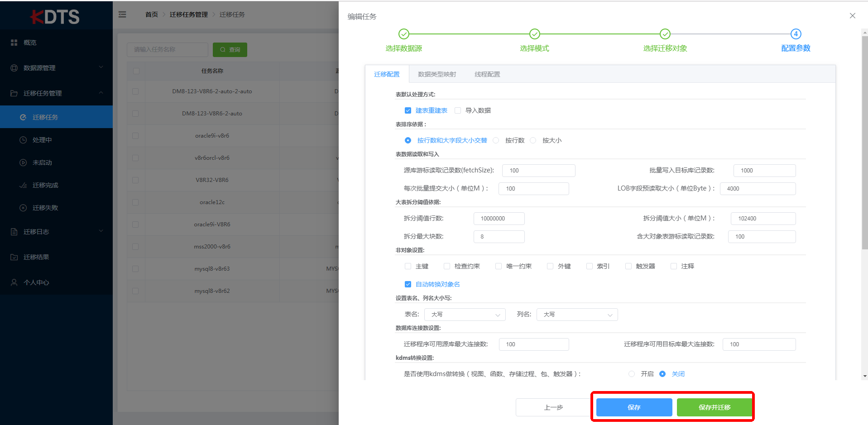Edit fetchSize 源库游标读取记录数 field
This screenshot has width=868, height=425.
(x=539, y=171)
